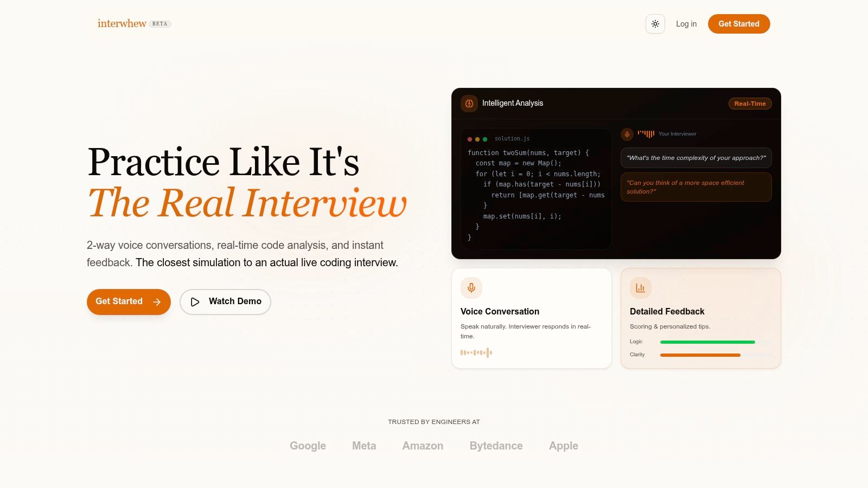Click the arrow icon in hero Get Started

tap(157, 302)
